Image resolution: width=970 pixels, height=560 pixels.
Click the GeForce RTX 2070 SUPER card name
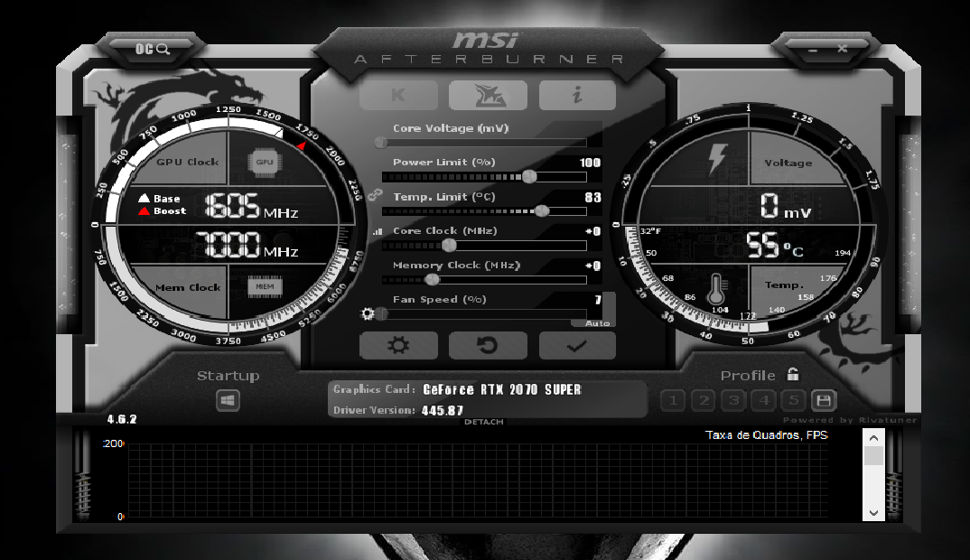coord(501,390)
